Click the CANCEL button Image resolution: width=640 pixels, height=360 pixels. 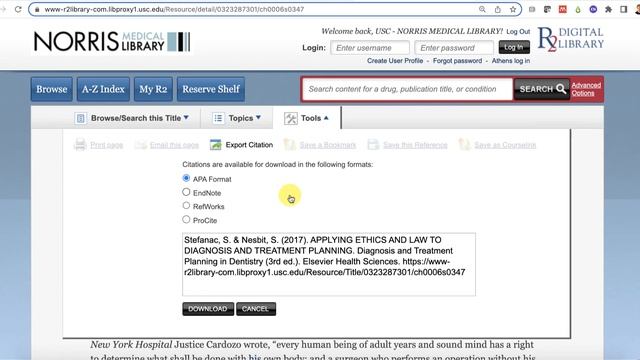[256, 309]
